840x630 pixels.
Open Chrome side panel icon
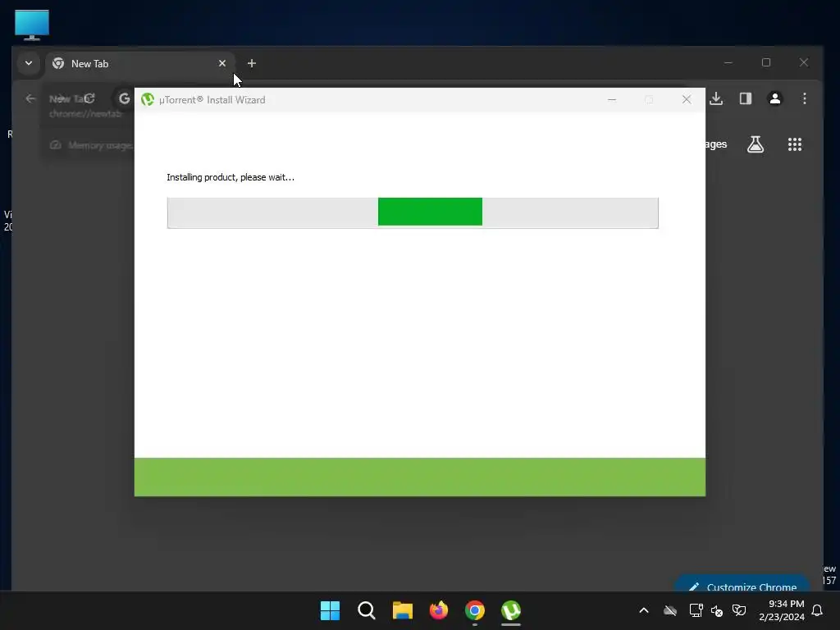pos(745,98)
